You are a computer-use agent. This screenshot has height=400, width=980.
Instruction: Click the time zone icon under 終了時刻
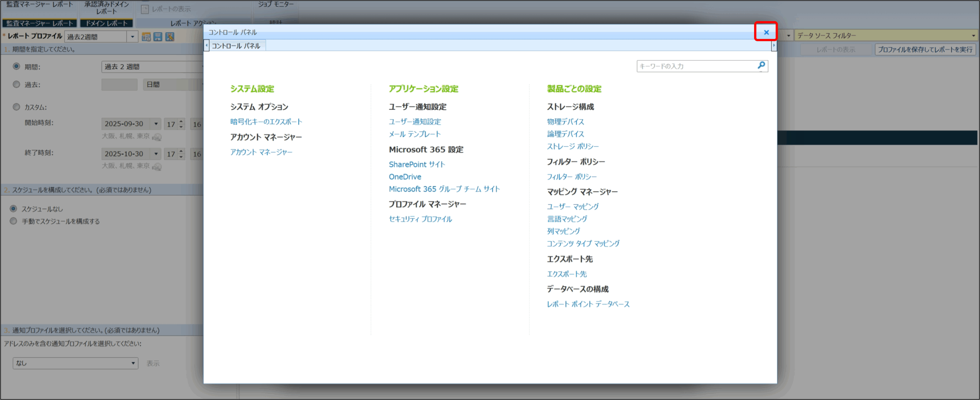(157, 166)
